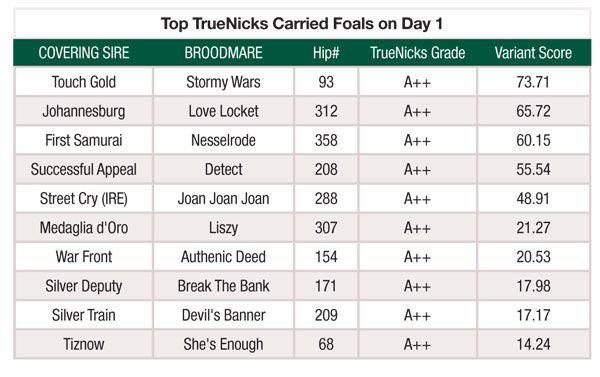
Task: Select the variant score 20.53 cell
Action: pyautogui.click(x=533, y=257)
